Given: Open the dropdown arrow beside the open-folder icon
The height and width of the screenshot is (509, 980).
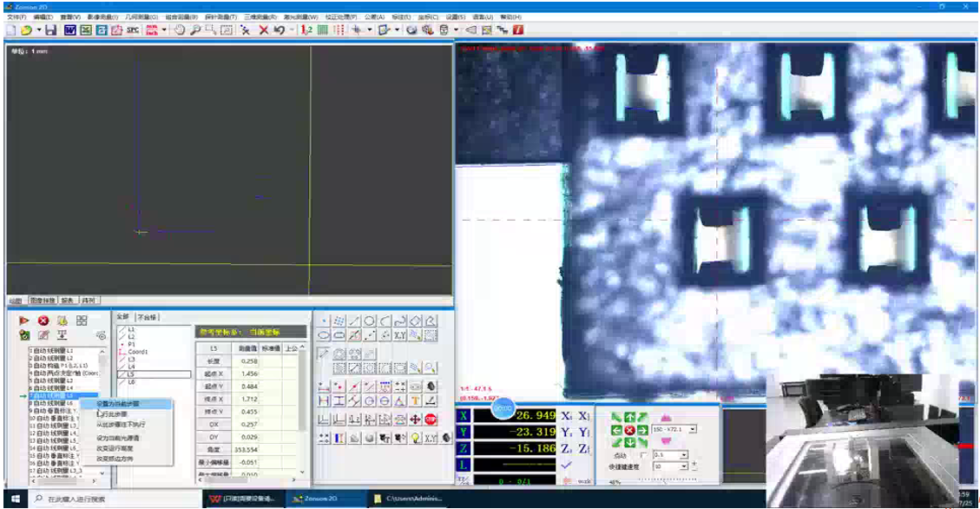Looking at the screenshot, I should (x=39, y=30).
